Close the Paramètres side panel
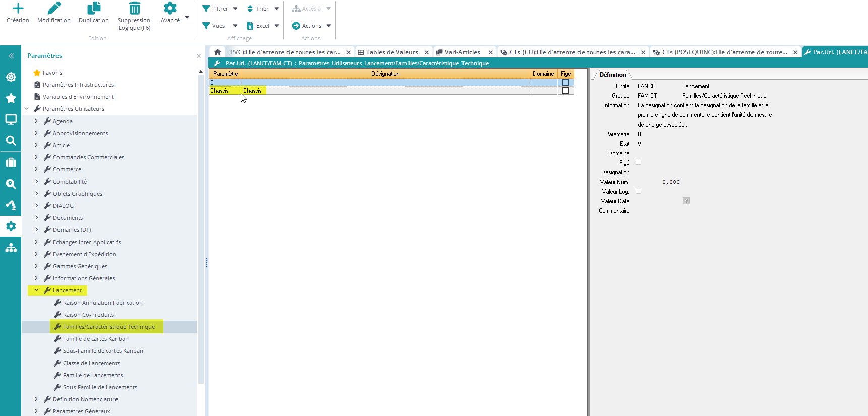868x416 pixels. click(x=199, y=56)
